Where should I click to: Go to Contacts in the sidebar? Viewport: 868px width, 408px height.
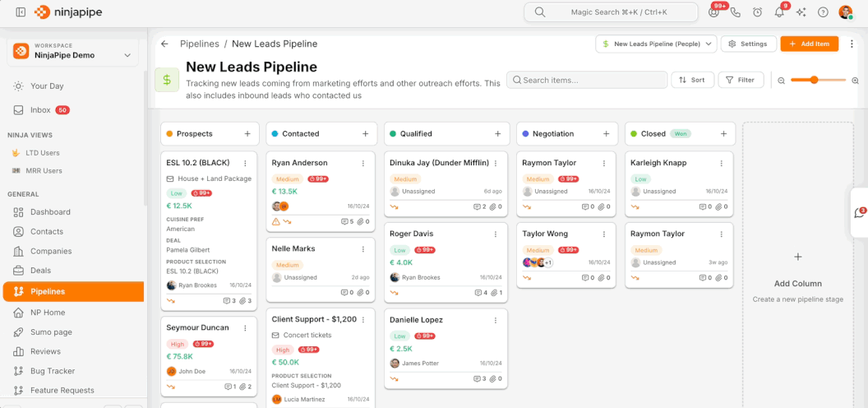click(x=46, y=231)
